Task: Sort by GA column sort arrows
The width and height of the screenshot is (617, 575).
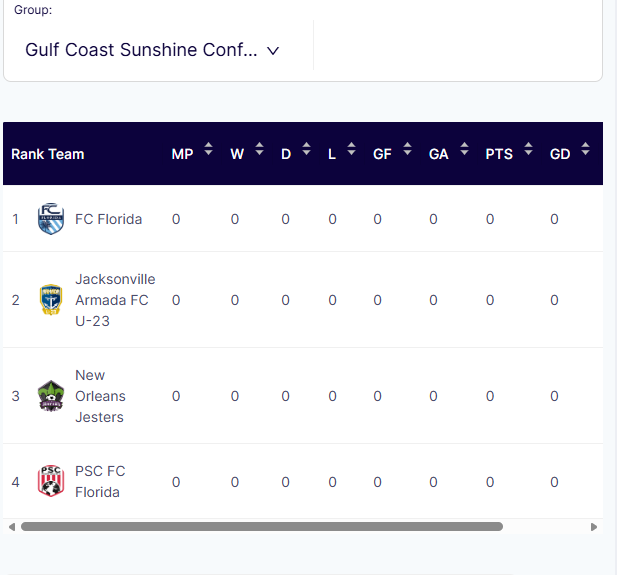Action: (x=464, y=149)
